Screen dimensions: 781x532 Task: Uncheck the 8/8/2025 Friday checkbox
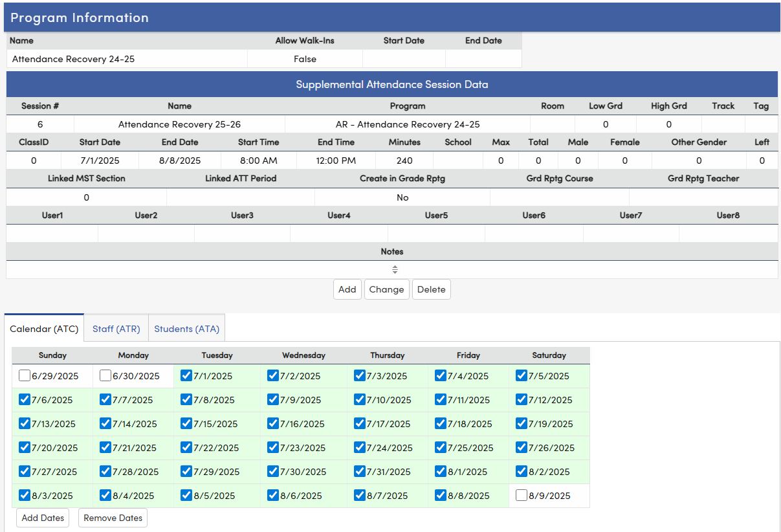(441, 495)
